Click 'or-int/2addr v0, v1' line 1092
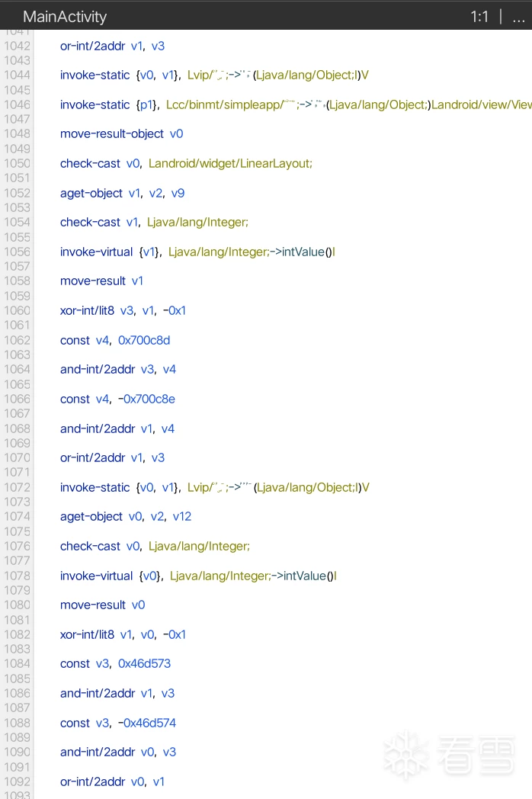This screenshot has height=799, width=532. point(112,781)
